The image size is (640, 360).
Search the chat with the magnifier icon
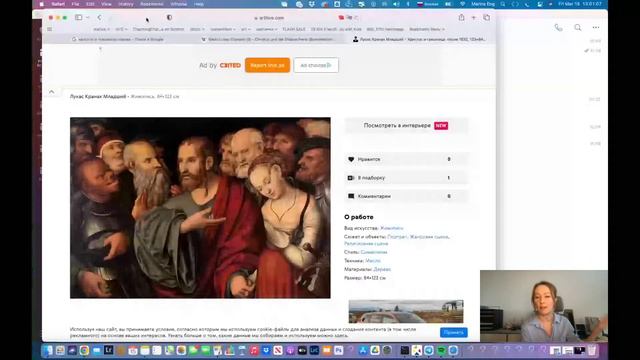pos(578,28)
